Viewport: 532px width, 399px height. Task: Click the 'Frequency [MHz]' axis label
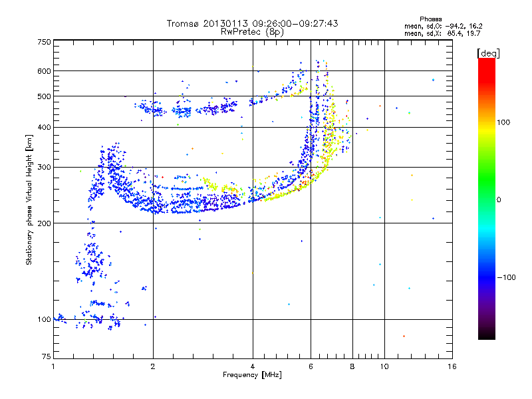click(x=252, y=375)
